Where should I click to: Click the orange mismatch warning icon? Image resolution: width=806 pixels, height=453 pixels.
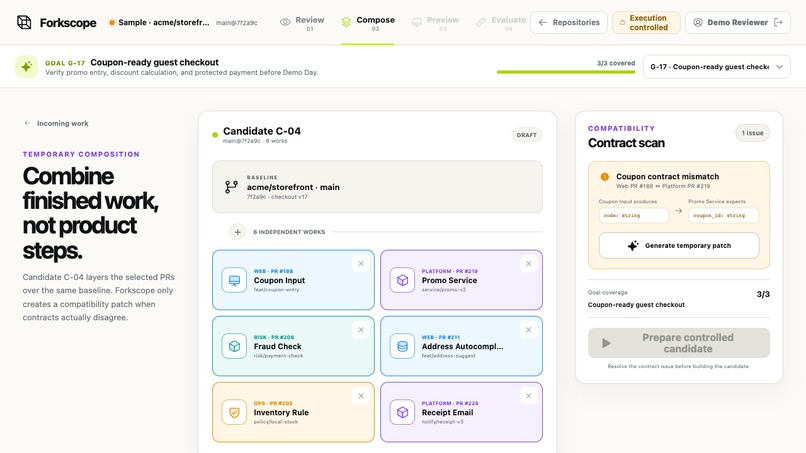click(x=604, y=176)
